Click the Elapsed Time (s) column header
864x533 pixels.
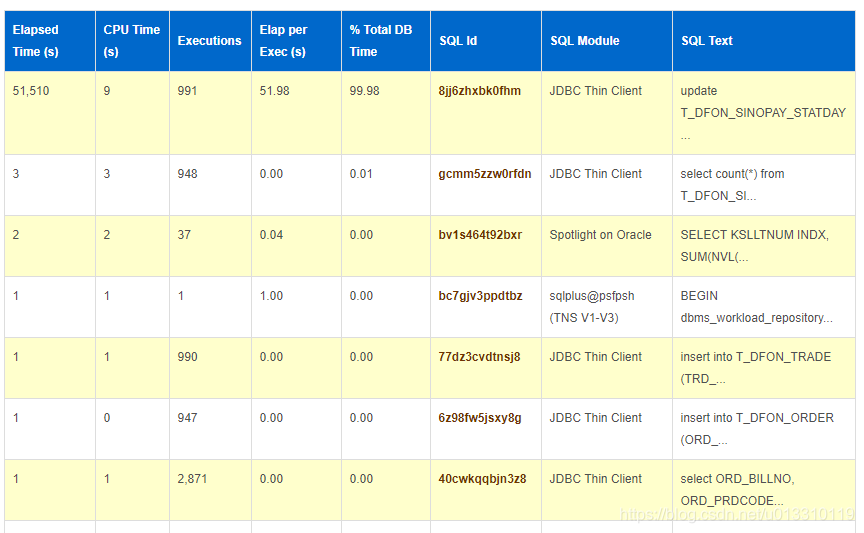coord(50,41)
